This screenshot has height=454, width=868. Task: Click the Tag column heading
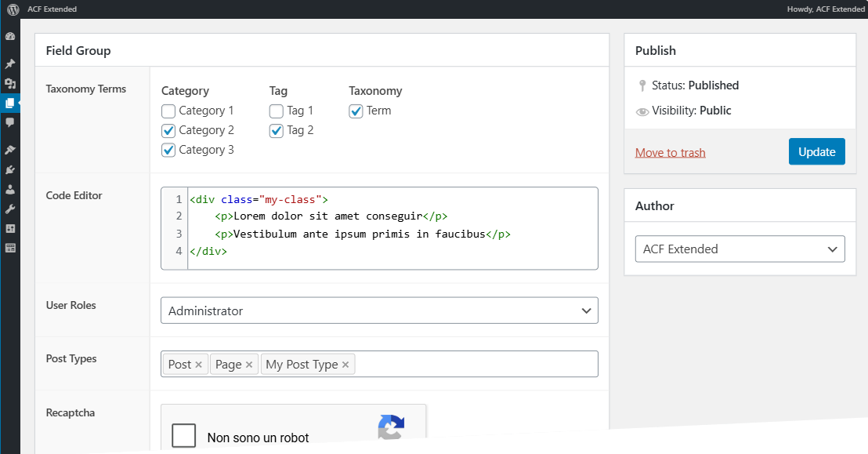click(278, 91)
